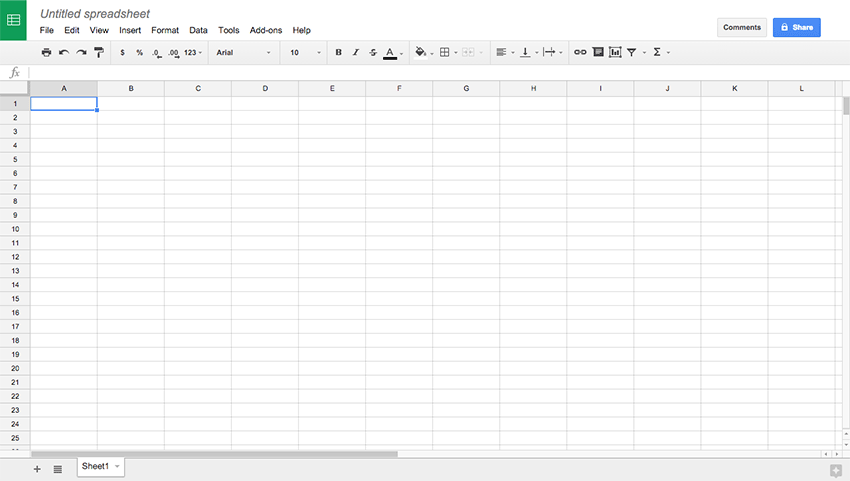This screenshot has height=481, width=850.
Task: Open the more number formats dropdown
Action: pyautogui.click(x=192, y=53)
